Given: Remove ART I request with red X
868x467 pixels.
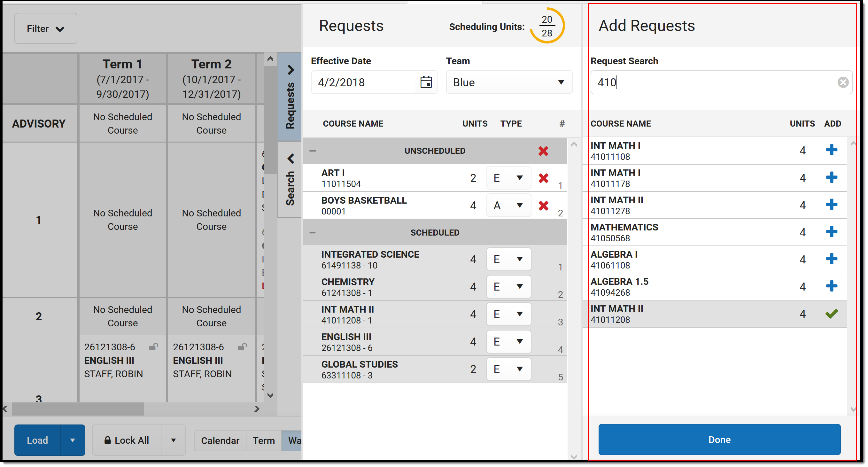Looking at the screenshot, I should pos(543,178).
